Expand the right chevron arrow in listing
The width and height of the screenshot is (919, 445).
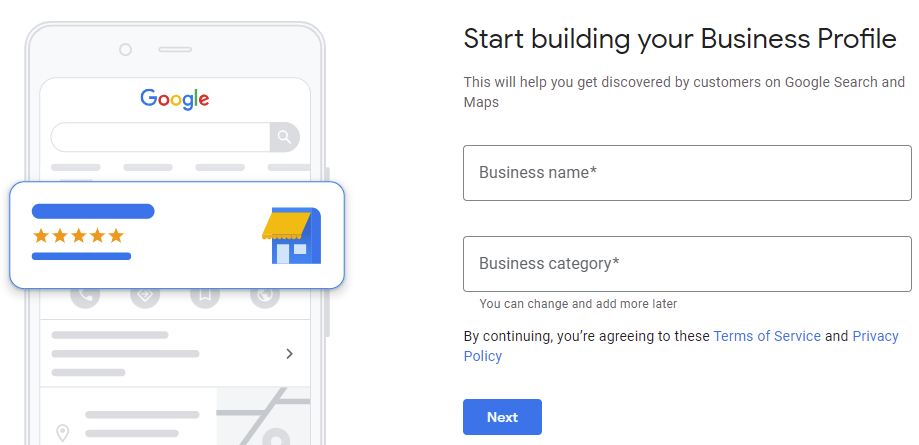pyautogui.click(x=290, y=353)
